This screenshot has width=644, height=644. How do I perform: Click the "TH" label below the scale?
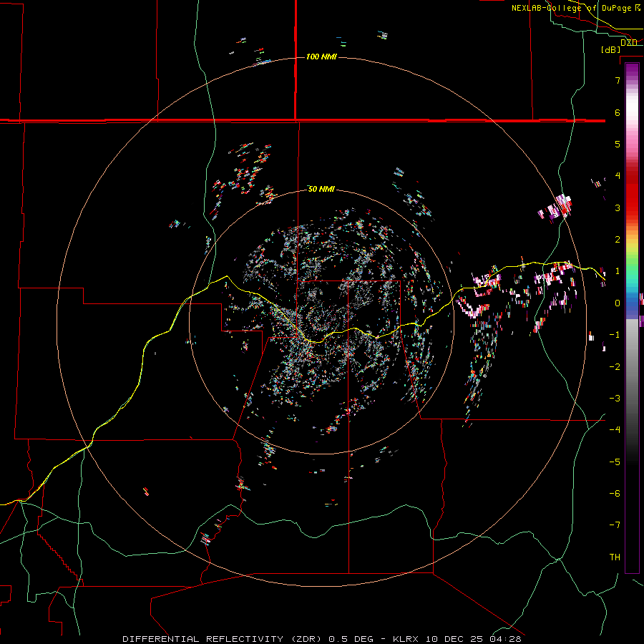point(615,557)
